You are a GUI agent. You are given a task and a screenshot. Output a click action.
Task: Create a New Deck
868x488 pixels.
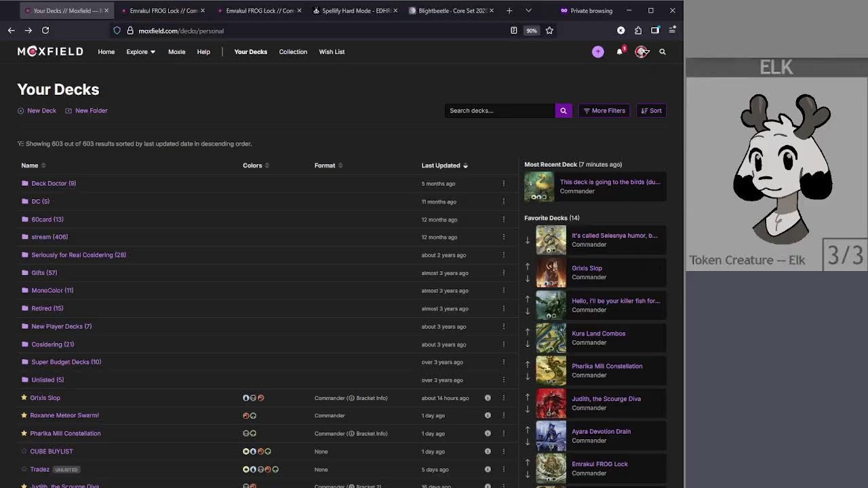coord(37,110)
